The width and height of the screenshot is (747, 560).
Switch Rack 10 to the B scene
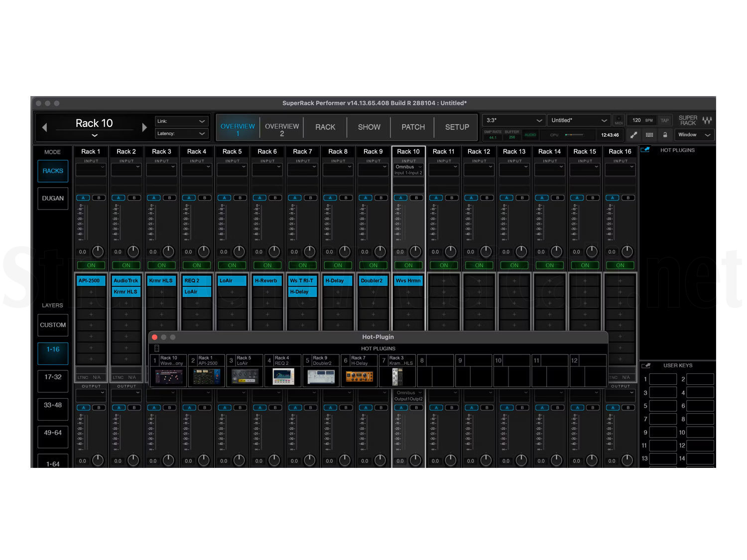coord(416,198)
